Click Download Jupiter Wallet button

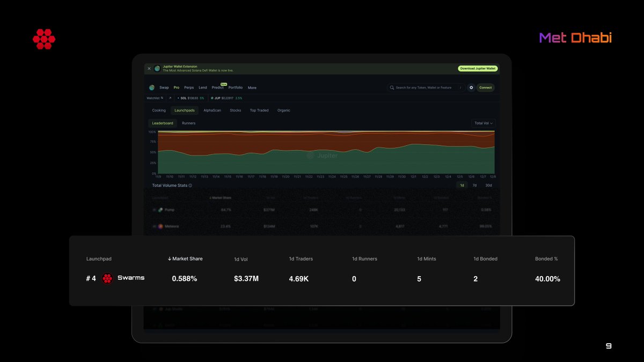(478, 69)
